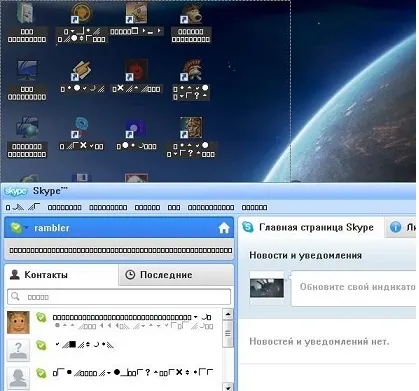Click the news thumbnail under Новости и уведомления

267,288
